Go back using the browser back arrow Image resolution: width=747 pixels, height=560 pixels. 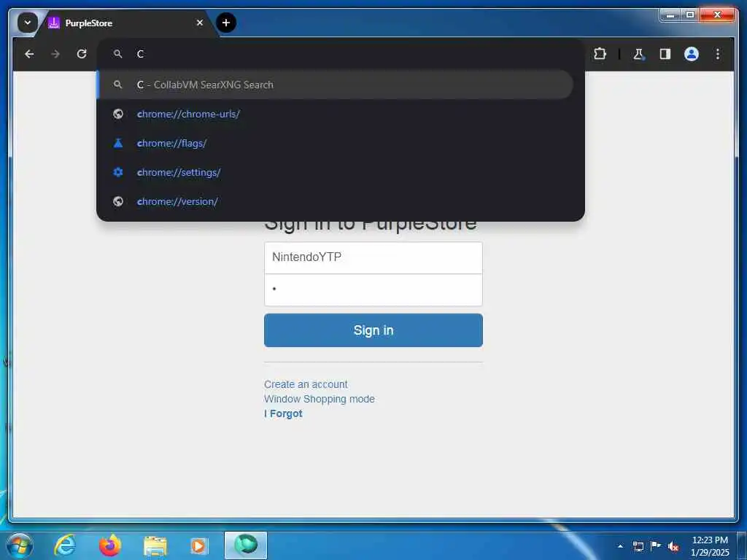click(29, 54)
